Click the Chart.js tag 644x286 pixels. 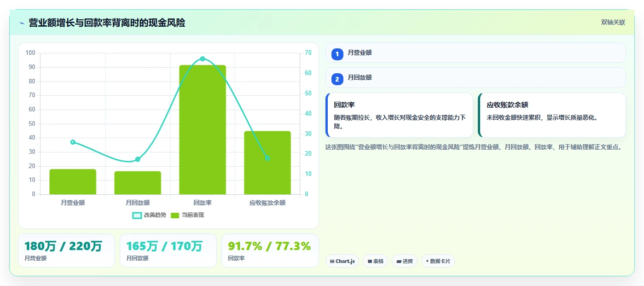click(x=342, y=261)
